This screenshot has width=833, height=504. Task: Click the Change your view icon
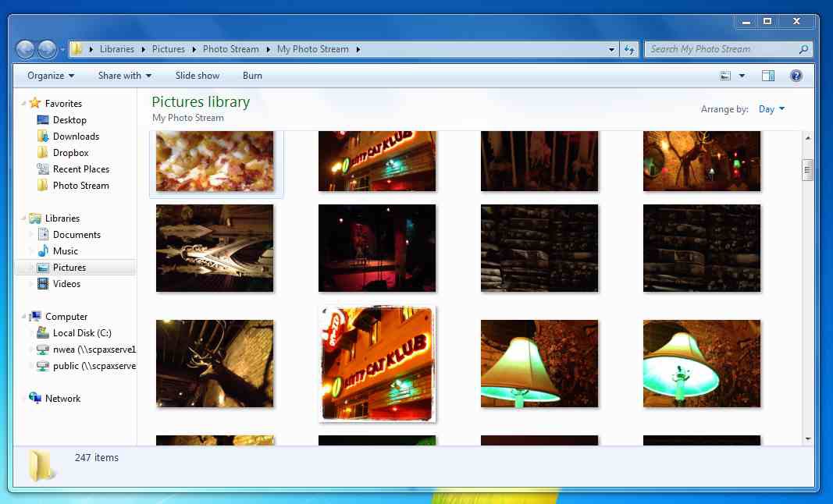(x=725, y=76)
